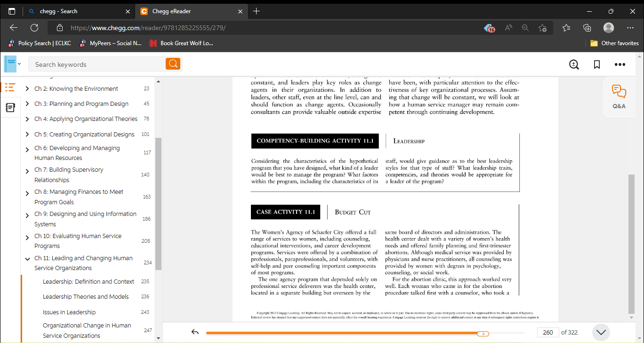Viewport: 644px width, 343px height.
Task: View site information lock icon
Action: coord(59,28)
